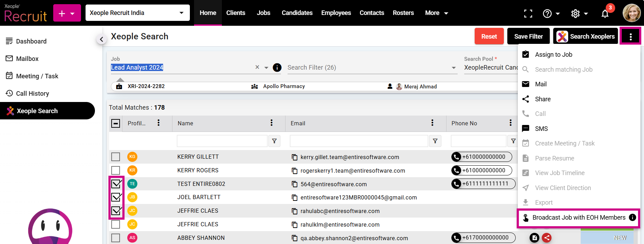Click the Save Filter button
Image resolution: width=644 pixels, height=244 pixels.
pos(528,36)
